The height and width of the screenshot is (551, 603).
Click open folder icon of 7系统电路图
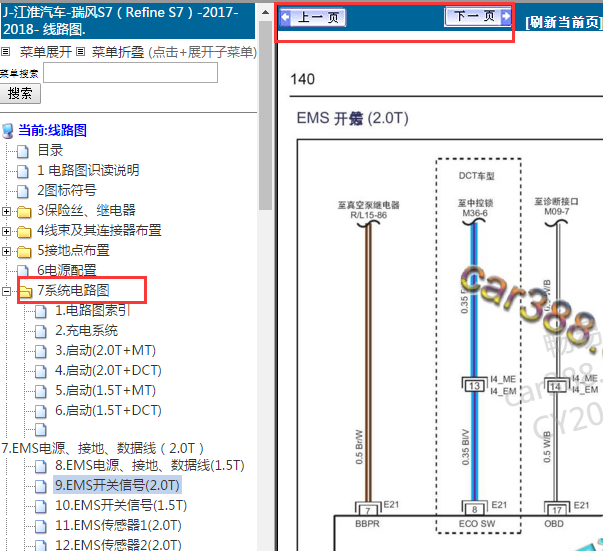coord(26,292)
